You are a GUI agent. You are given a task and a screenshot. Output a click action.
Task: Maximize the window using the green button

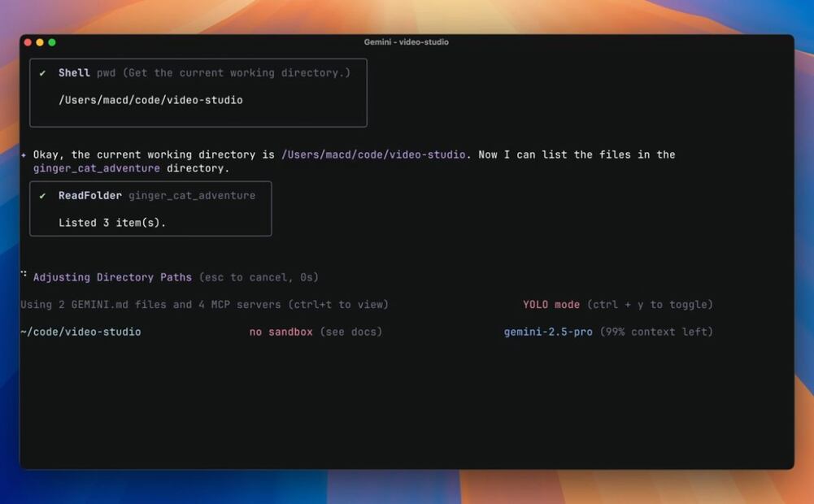click(x=52, y=42)
